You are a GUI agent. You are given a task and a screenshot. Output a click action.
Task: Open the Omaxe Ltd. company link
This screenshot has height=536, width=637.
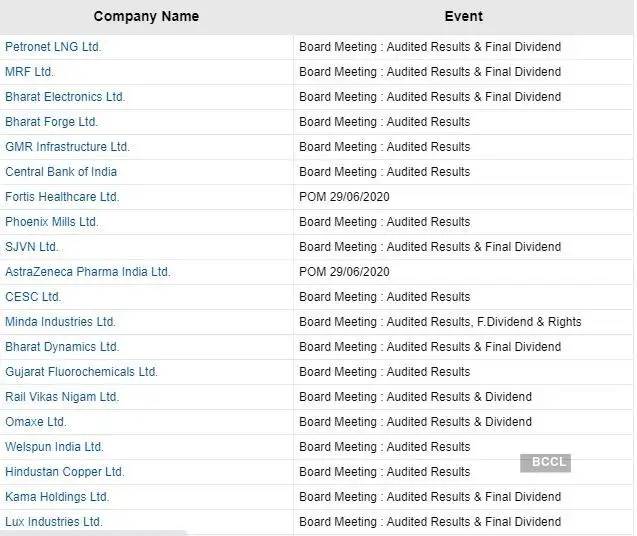click(x=35, y=422)
